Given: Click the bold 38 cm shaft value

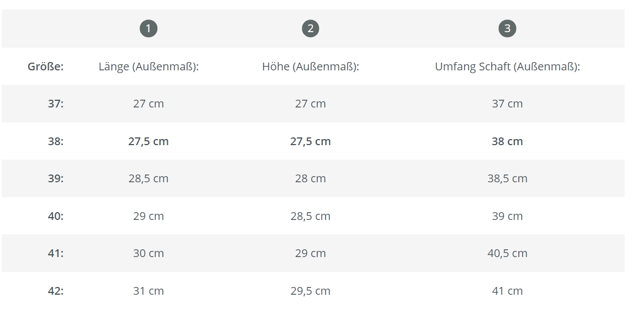Looking at the screenshot, I should pos(507,141).
